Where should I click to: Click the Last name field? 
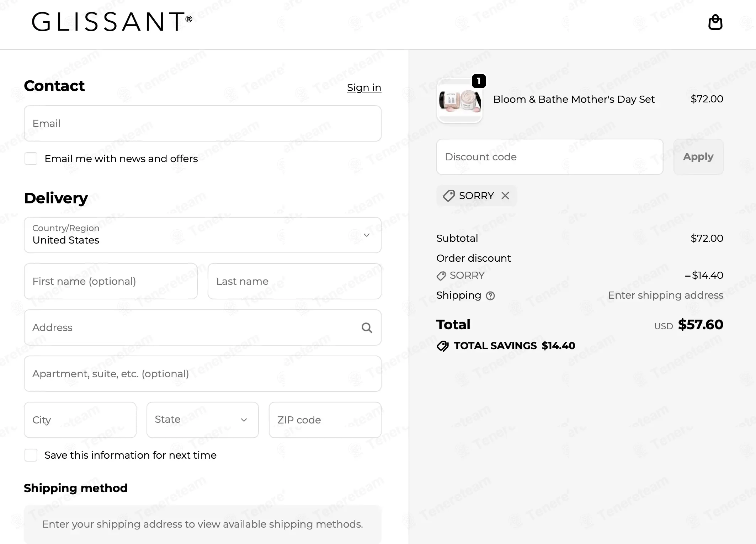(x=294, y=281)
